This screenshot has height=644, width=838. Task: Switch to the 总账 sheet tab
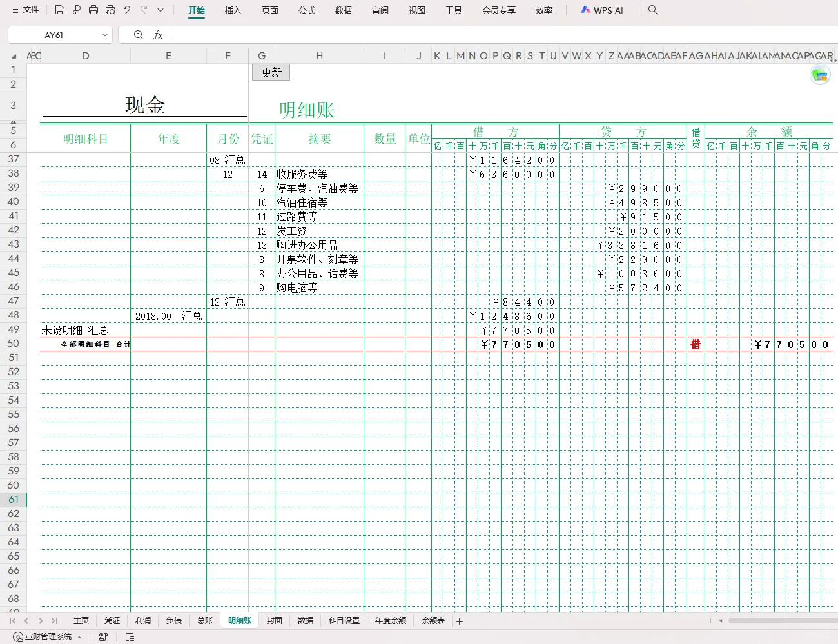[x=205, y=621]
